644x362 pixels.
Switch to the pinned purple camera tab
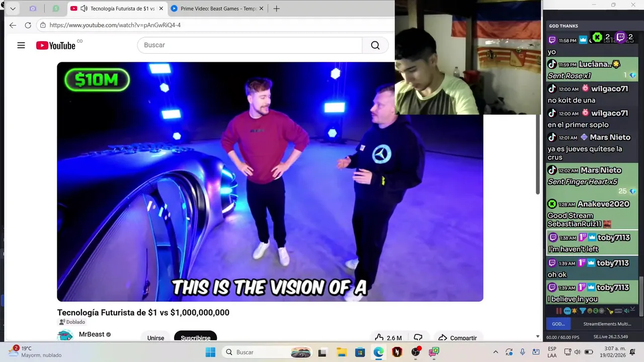coord(33,9)
